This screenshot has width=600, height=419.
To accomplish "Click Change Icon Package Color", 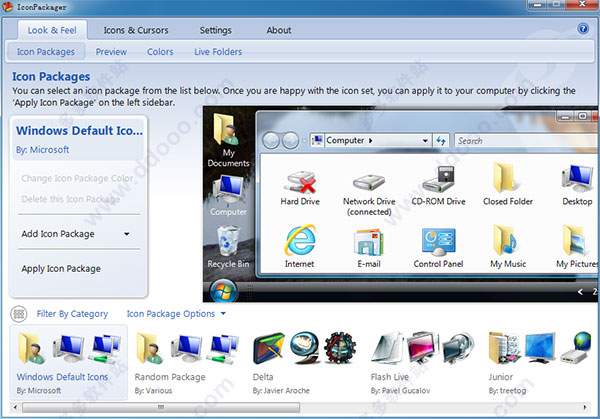I will [x=77, y=178].
